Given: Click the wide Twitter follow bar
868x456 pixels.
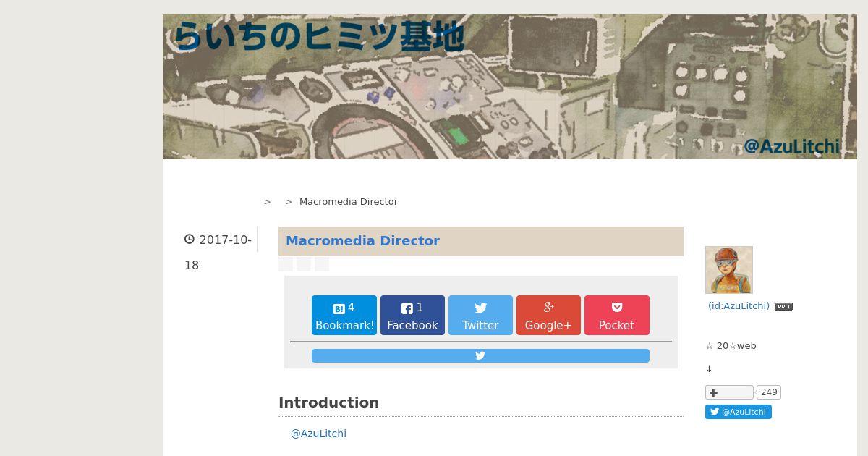Looking at the screenshot, I should tap(480, 355).
